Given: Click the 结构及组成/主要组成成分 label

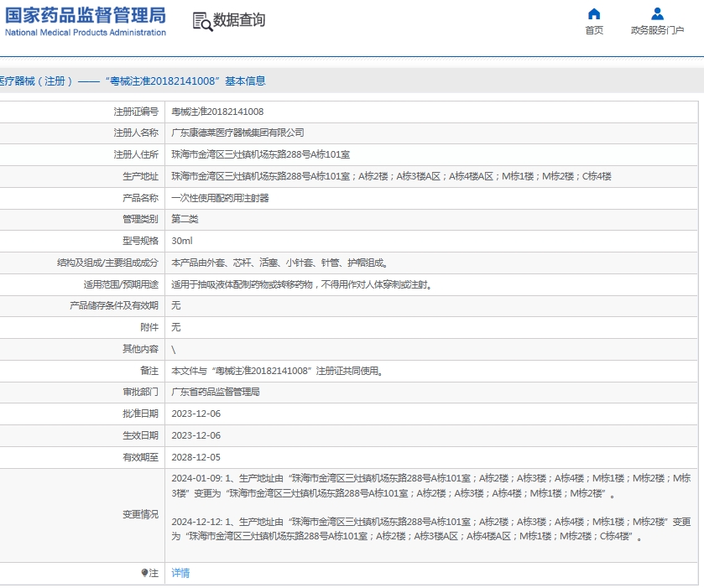Looking at the screenshot, I should tap(107, 263).
